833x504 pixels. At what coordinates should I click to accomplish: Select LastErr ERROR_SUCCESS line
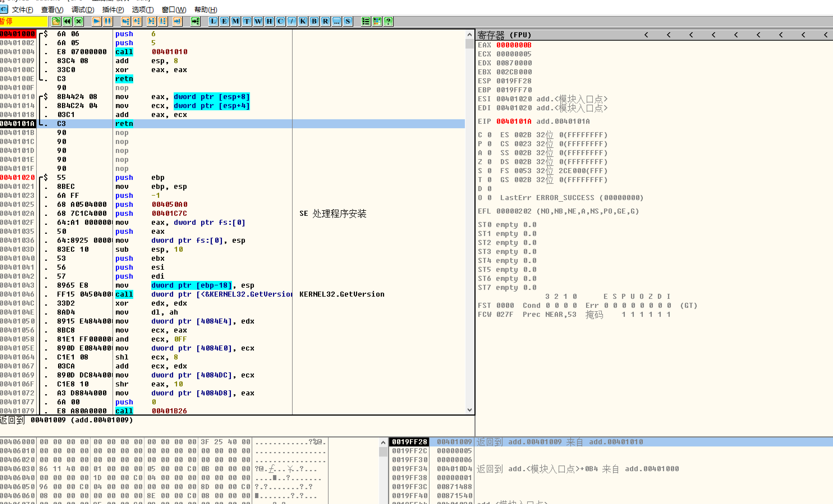572,198
